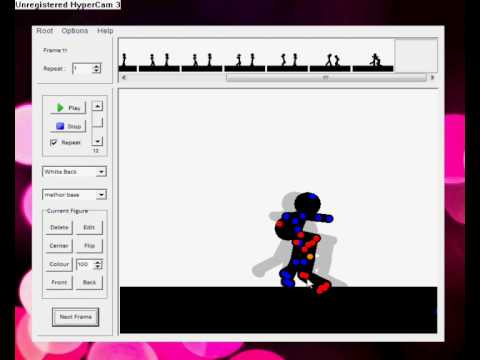Click the Next Frame button
This screenshot has height=360, width=480.
[x=75, y=317]
